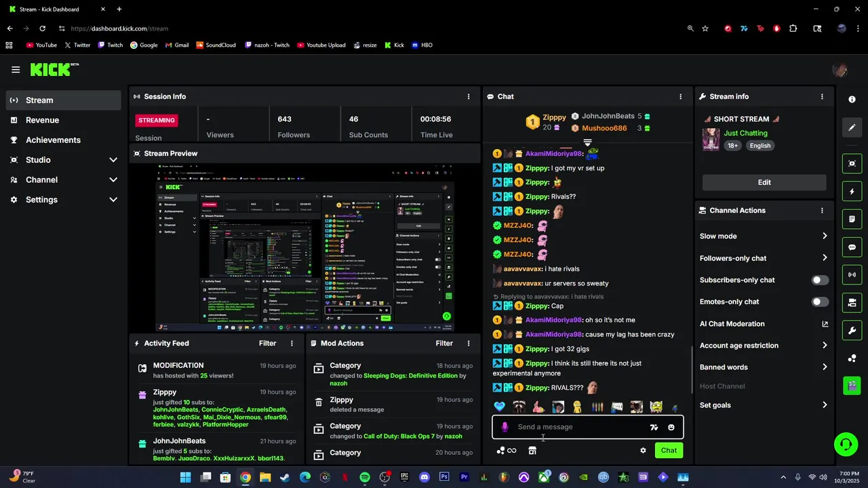Open chat settings gear icon

point(643,450)
